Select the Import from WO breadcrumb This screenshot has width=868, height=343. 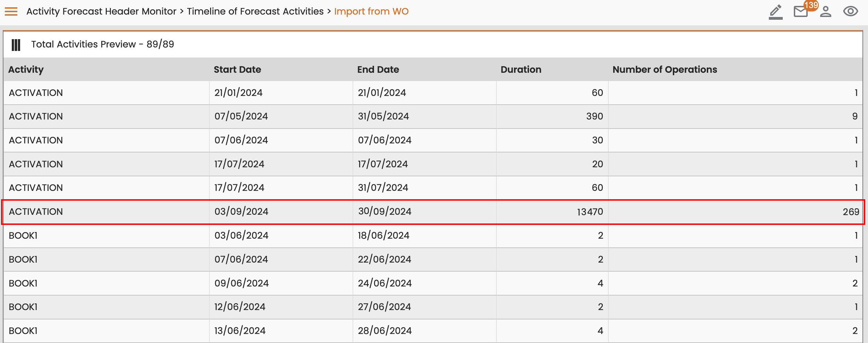coord(371,11)
